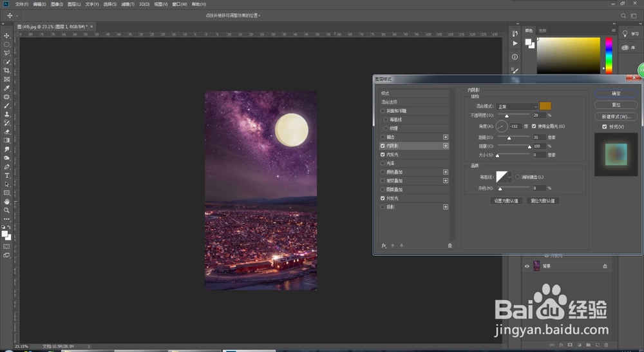Enable the 颜色叠加 checkbox
Screen dimensions: 644x352
pos(383,172)
